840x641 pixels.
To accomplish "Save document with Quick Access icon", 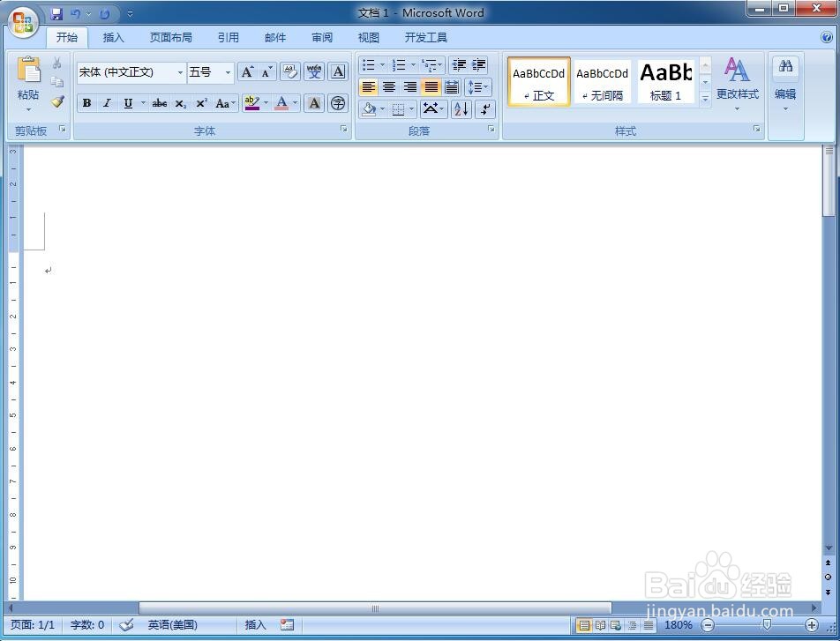I will click(56, 14).
